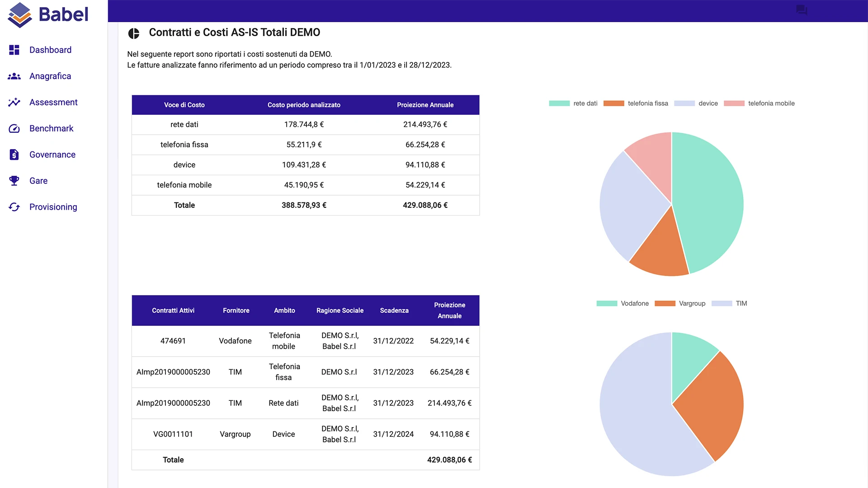Select Provisioning in the sidebar
Screen dimensions: 868x488
point(53,207)
